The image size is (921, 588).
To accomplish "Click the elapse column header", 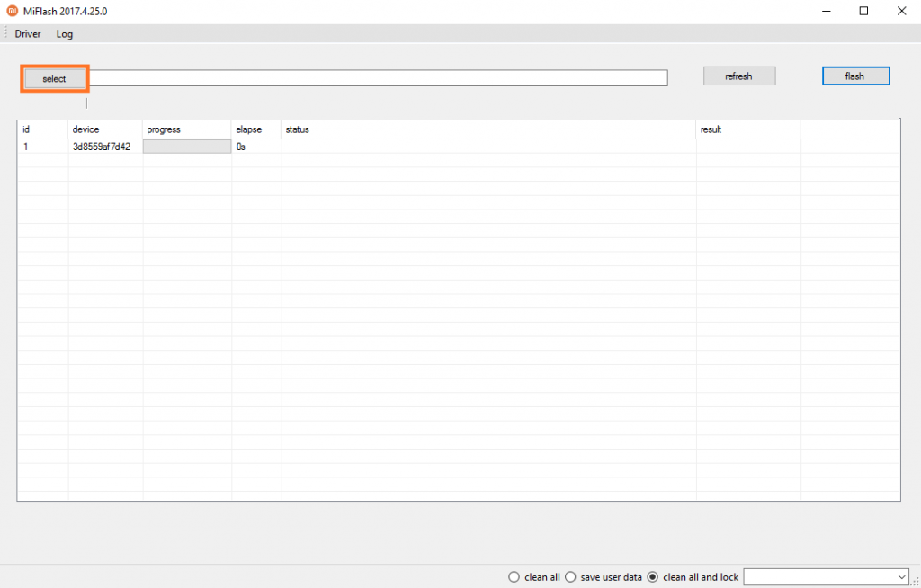I will (256, 129).
